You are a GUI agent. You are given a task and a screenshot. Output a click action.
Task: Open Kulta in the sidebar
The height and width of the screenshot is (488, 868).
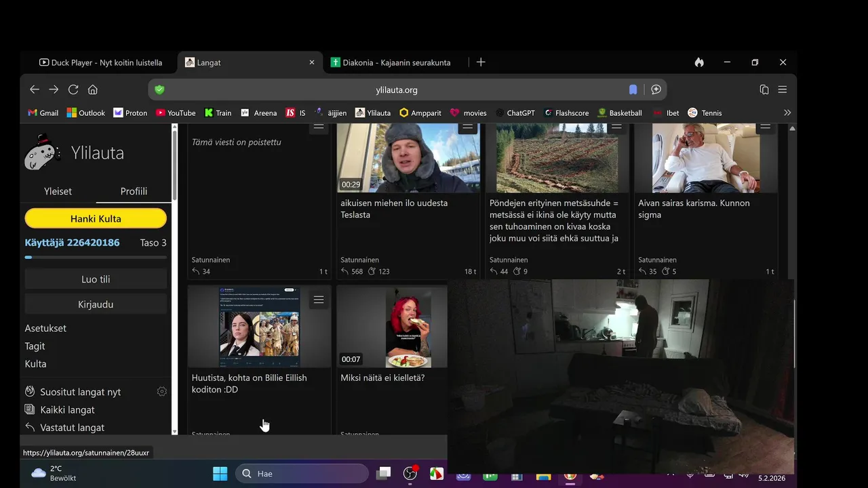[x=36, y=364]
